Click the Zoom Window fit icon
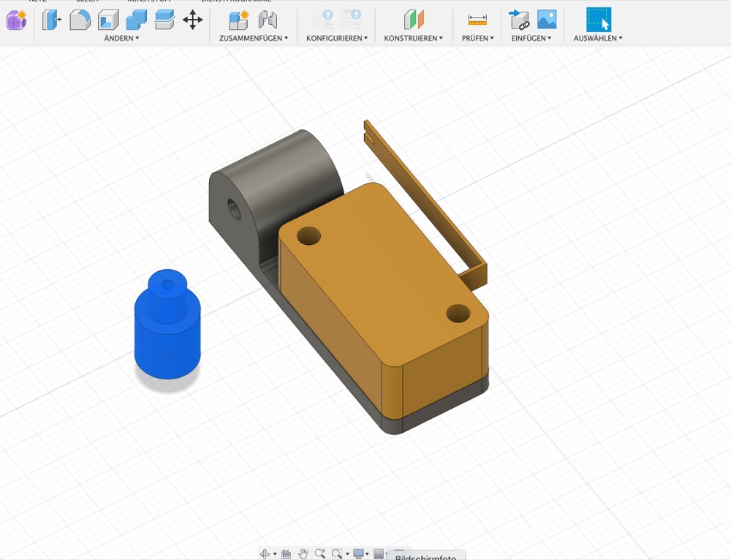This screenshot has width=731, height=560. (x=336, y=553)
